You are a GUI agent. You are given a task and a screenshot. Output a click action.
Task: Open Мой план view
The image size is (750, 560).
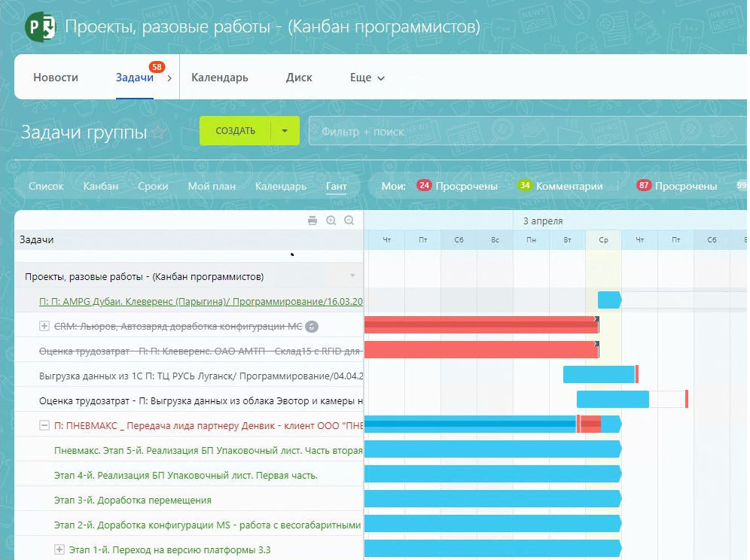(212, 186)
